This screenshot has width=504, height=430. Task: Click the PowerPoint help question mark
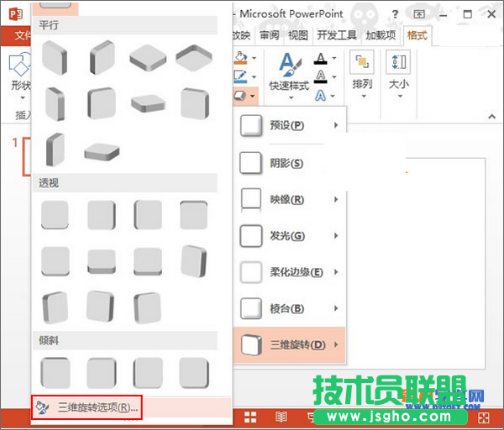tap(396, 14)
